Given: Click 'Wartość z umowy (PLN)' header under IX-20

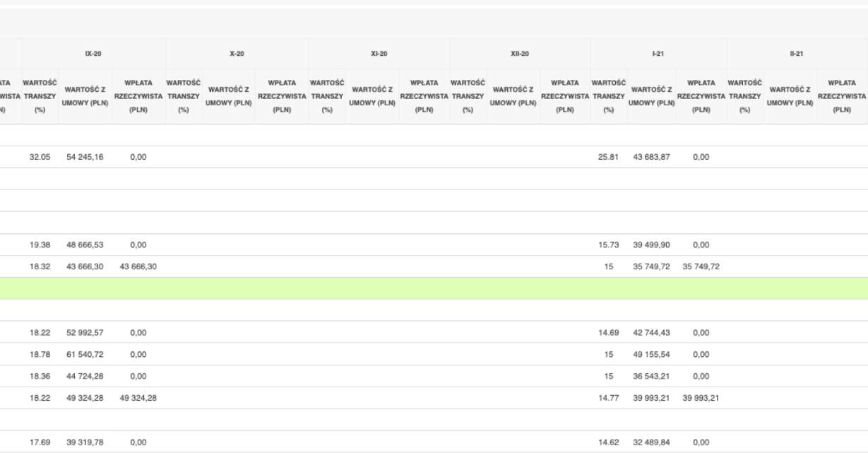Looking at the screenshot, I should (x=85, y=96).
